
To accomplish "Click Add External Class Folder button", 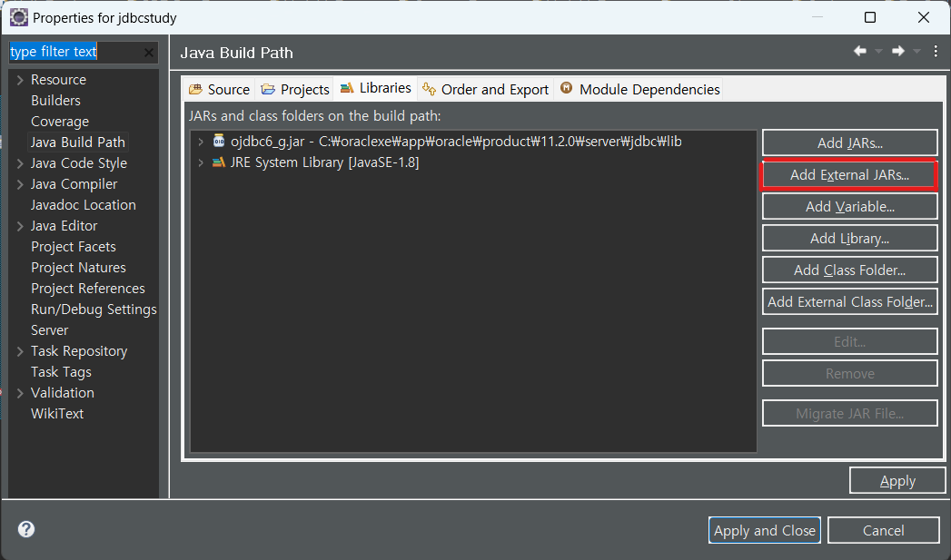I will pyautogui.click(x=849, y=302).
